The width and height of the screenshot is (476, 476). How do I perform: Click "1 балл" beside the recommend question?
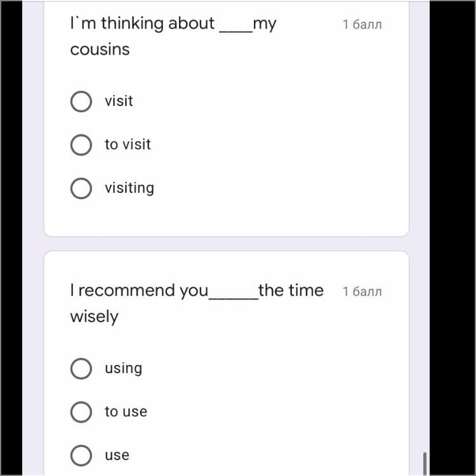point(362,292)
